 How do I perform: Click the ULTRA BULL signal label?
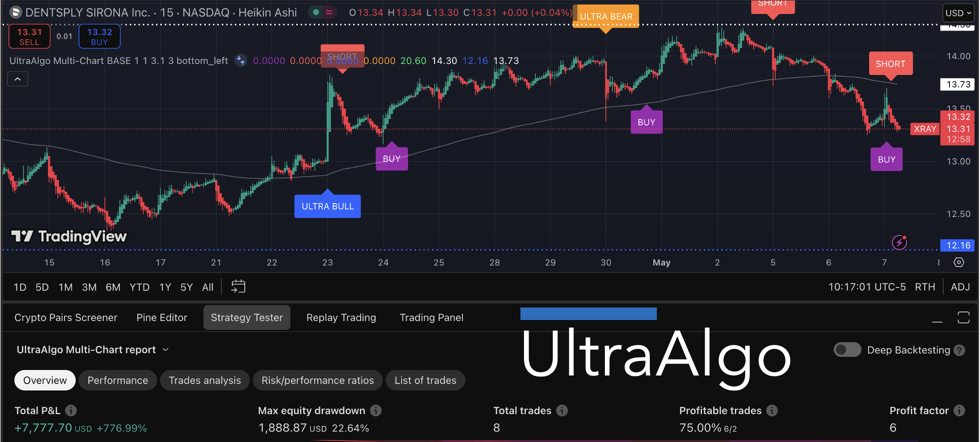328,206
